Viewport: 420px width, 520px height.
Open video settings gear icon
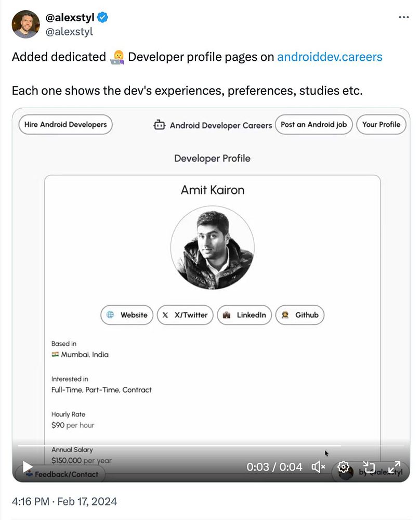coord(344,467)
